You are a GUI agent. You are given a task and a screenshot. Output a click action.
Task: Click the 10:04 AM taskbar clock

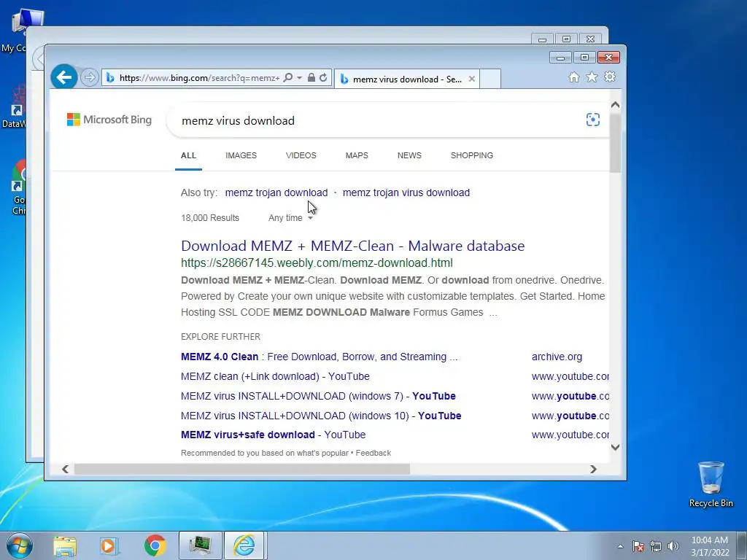710,546
